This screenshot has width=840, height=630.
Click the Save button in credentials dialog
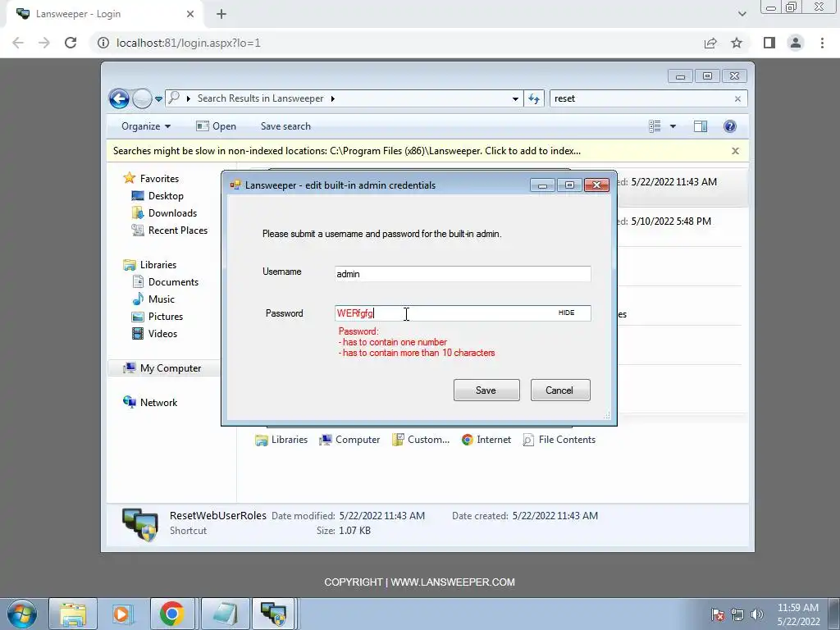pyautogui.click(x=486, y=390)
